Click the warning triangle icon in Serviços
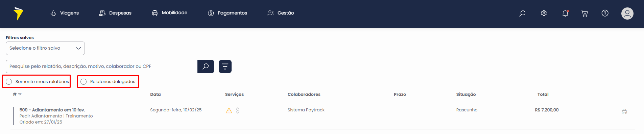This screenshot has height=134, width=644. [x=229, y=110]
